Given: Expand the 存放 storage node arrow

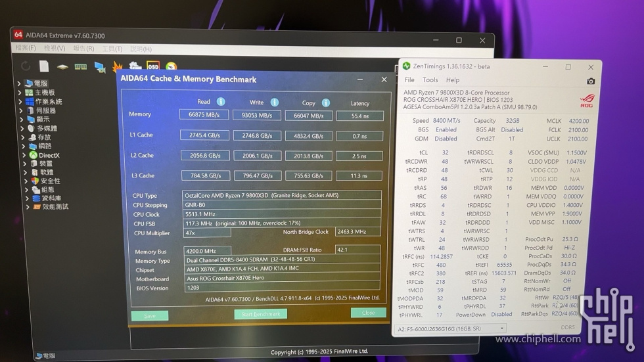Looking at the screenshot, I should coord(22,137).
